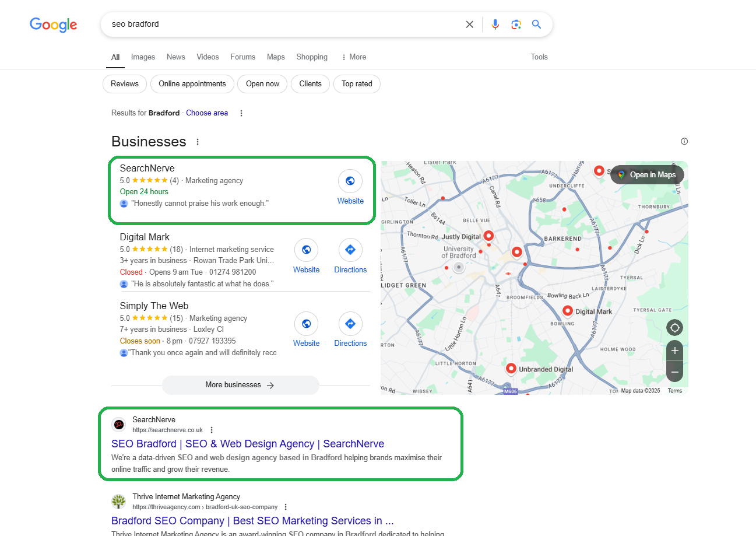
Task: Open three-dot menu beside Choose area
Action: pos(241,113)
